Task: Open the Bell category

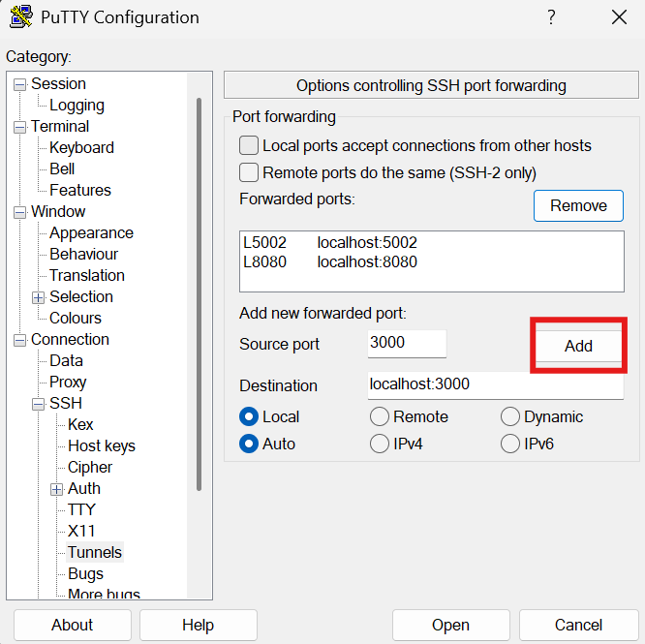Action: click(x=62, y=169)
